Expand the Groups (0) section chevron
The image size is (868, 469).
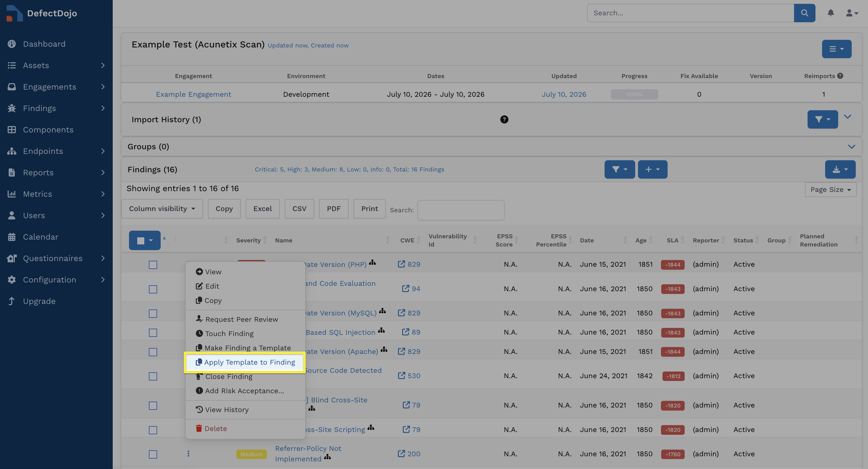(851, 147)
